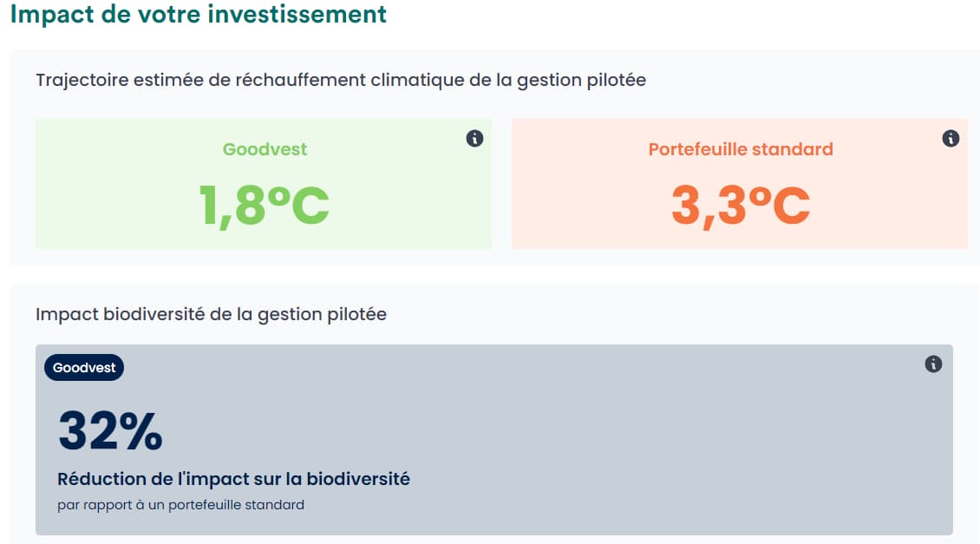Open details via the green card info circle
Viewport: 980px width, 544px height.
[x=474, y=137]
